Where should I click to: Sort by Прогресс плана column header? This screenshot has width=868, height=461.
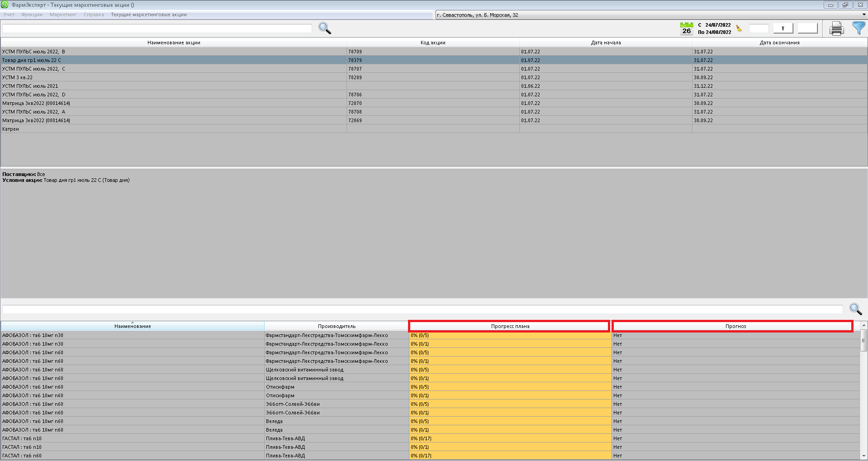(509, 326)
